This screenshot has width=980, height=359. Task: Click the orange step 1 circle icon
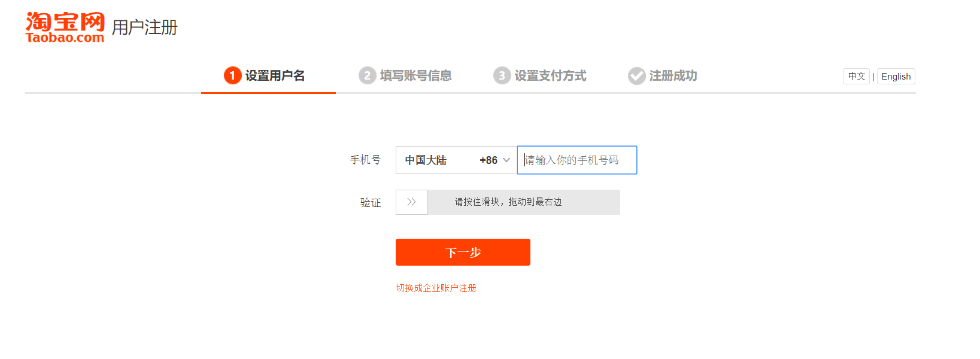pyautogui.click(x=232, y=76)
